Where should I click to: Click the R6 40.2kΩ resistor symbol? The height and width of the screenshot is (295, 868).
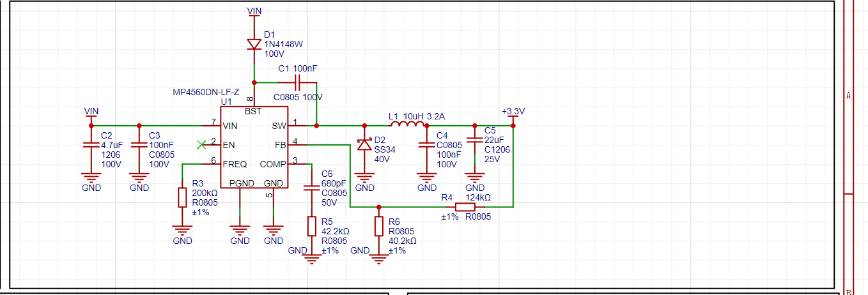(378, 226)
